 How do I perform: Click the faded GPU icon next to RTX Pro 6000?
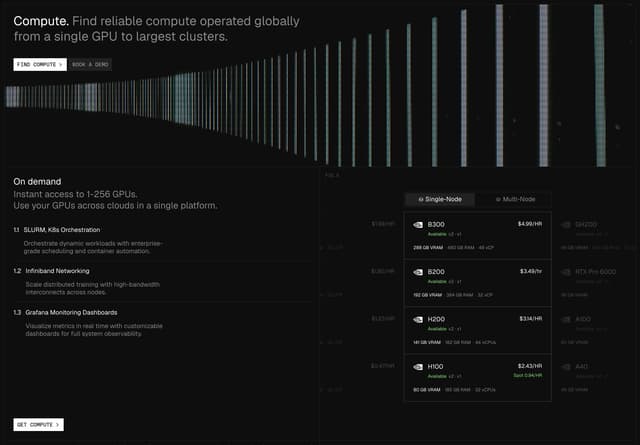pos(566,272)
